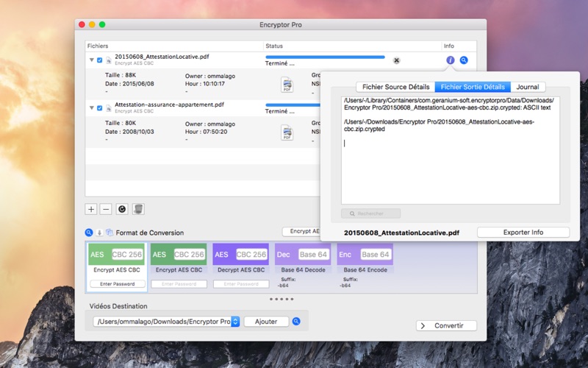Image resolution: width=588 pixels, height=368 pixels.
Task: Uncheck the 20150608_AttestationLocative.pdf checkbox
Action: [x=99, y=60]
